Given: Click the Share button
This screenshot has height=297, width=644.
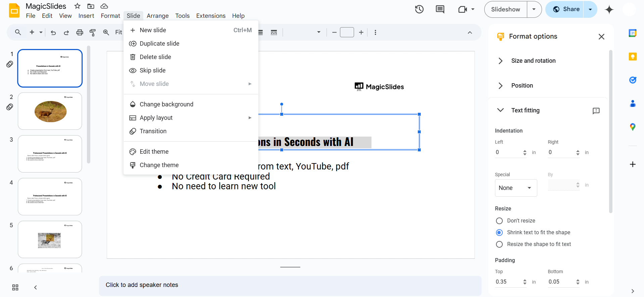Looking at the screenshot, I should pos(565,9).
